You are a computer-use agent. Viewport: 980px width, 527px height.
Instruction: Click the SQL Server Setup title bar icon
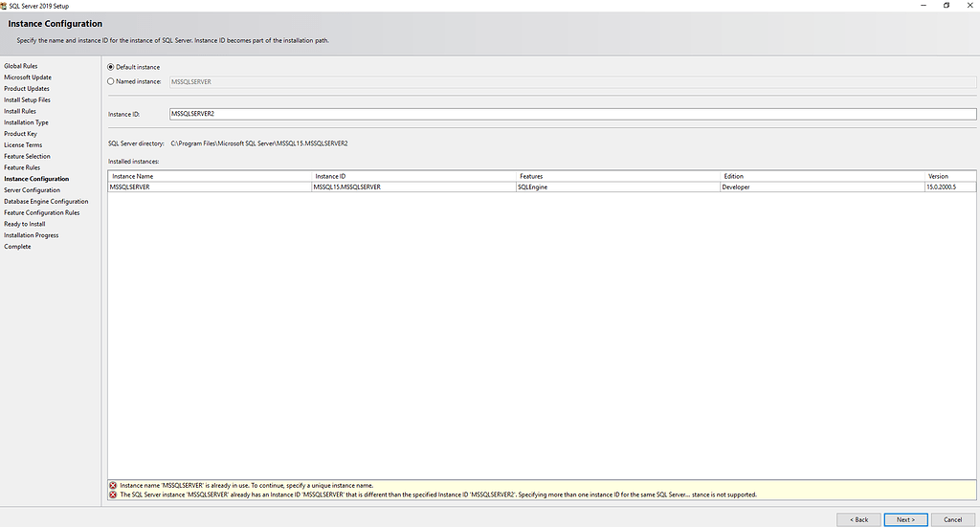(x=4, y=5)
